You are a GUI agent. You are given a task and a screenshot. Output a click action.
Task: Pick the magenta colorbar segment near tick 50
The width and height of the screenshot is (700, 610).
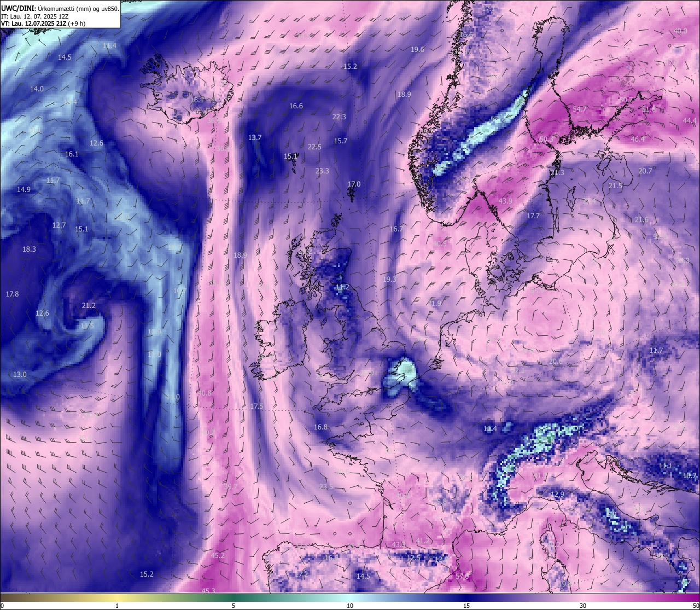(x=692, y=597)
